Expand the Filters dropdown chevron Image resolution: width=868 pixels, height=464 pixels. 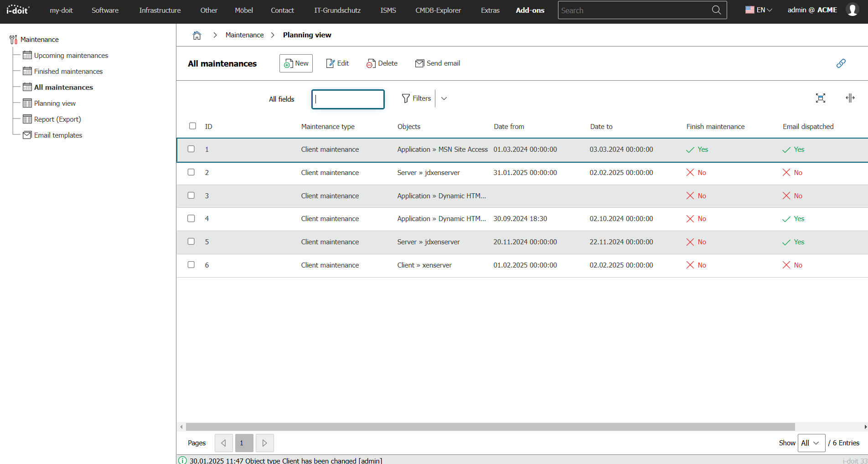[x=444, y=98]
